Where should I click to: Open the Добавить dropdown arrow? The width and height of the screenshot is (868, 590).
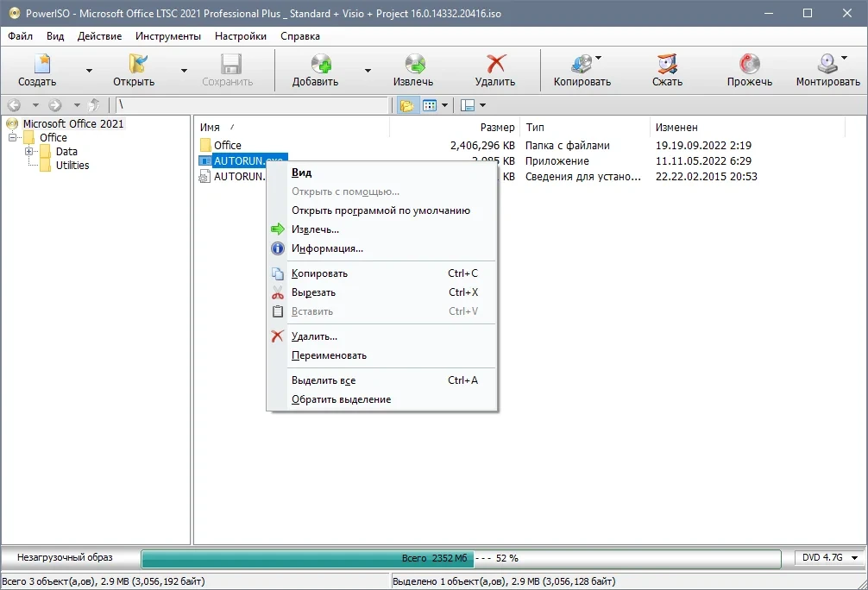(368, 70)
